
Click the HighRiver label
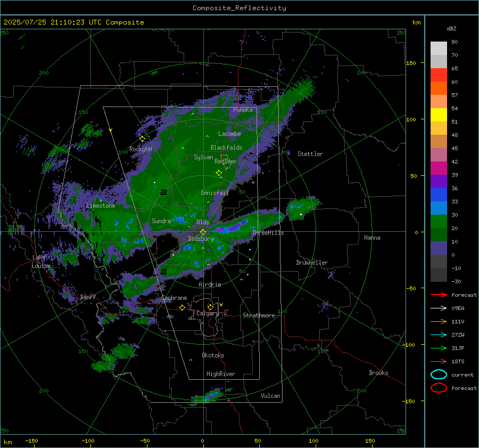(221, 374)
